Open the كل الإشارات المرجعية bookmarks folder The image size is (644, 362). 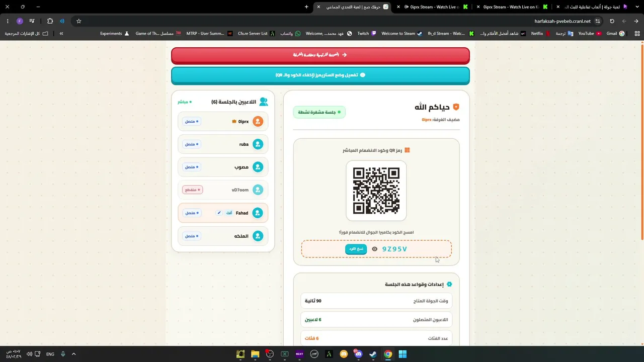pos(27,34)
